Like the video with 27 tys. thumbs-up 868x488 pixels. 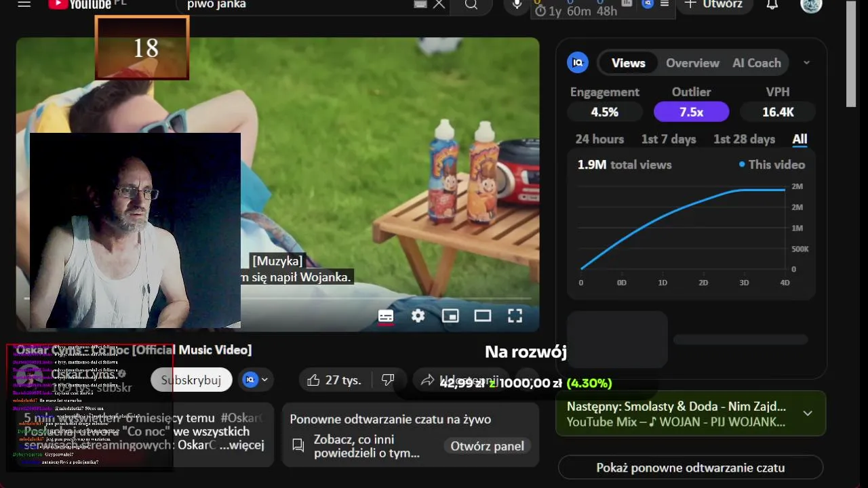pos(334,380)
